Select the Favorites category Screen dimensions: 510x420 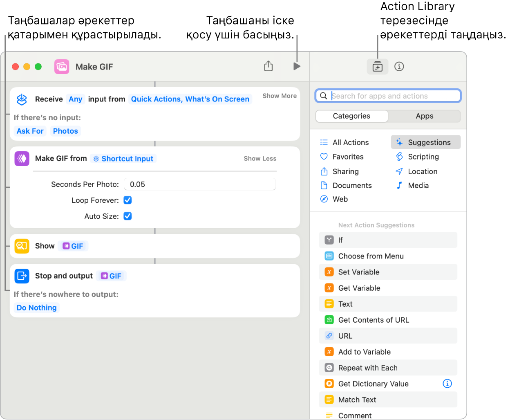pos(342,157)
